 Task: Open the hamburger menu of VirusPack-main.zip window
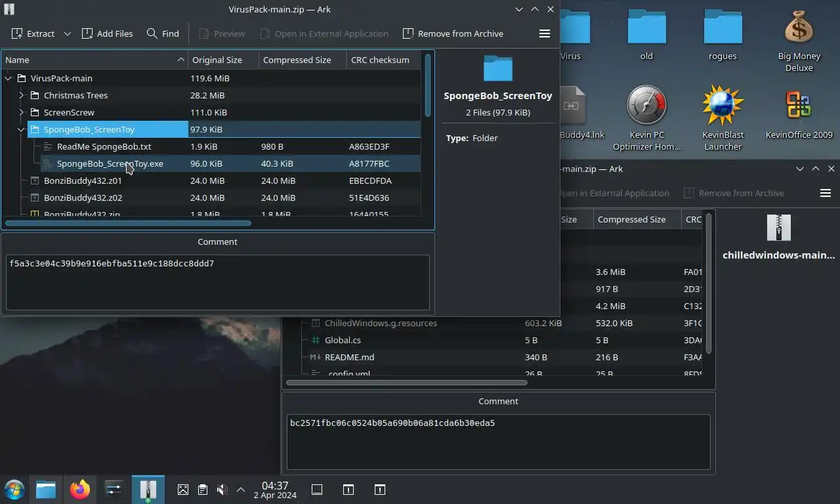pos(545,33)
